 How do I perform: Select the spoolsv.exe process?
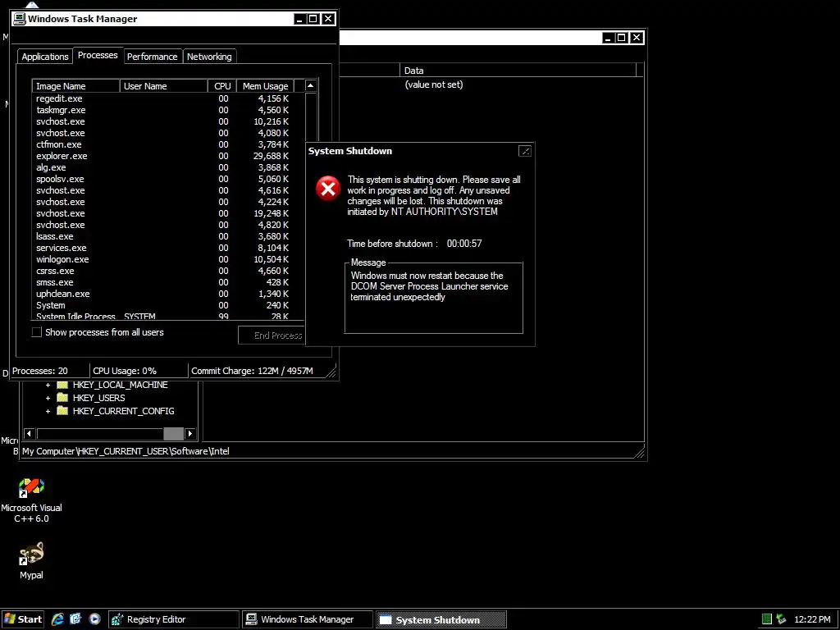(167, 179)
